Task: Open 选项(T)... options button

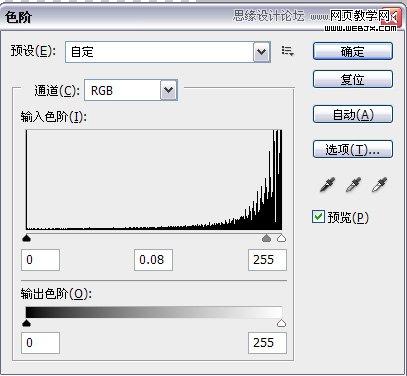Action: 353,149
